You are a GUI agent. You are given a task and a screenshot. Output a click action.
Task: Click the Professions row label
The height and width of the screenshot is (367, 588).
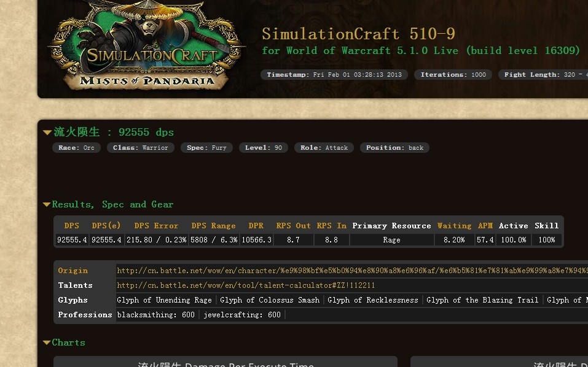[85, 315]
